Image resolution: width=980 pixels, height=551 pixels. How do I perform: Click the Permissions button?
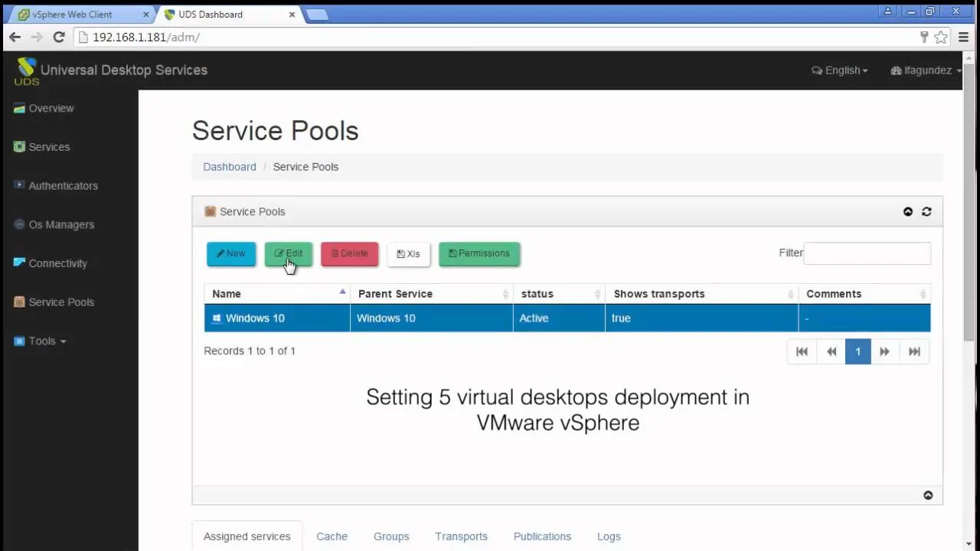pyautogui.click(x=479, y=254)
